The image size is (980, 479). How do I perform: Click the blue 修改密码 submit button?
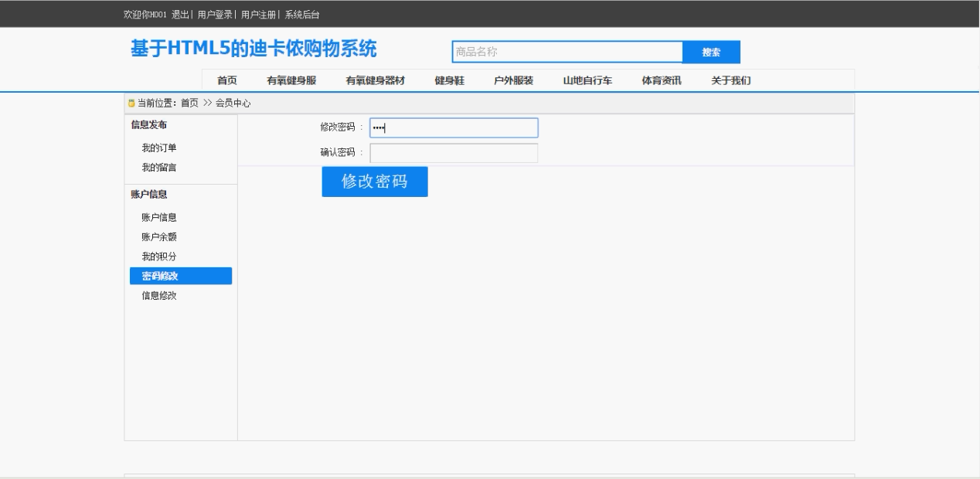coord(375,182)
